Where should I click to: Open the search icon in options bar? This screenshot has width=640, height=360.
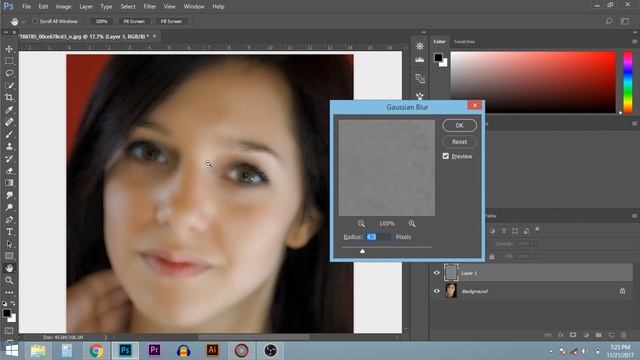pyautogui.click(x=609, y=21)
